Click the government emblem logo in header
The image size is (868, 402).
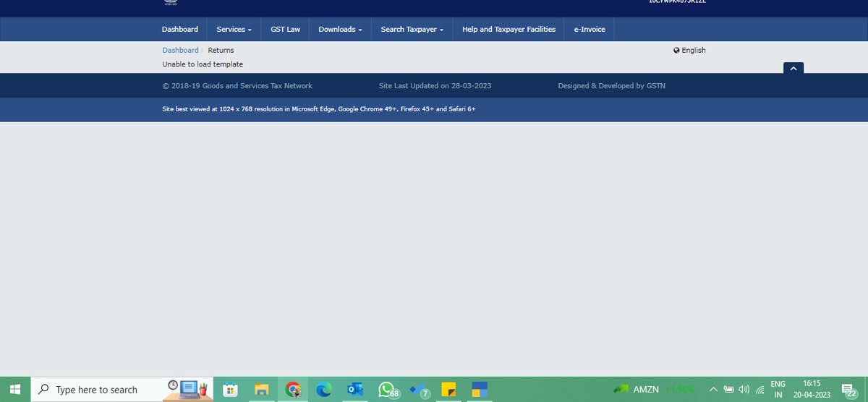click(x=171, y=2)
